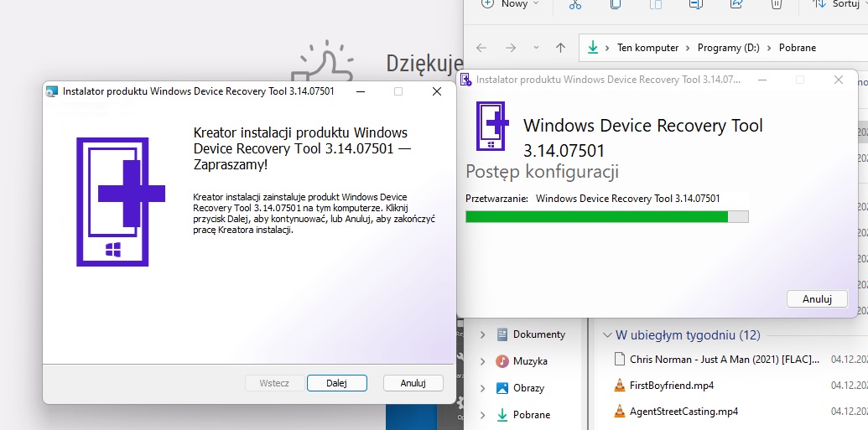Select the Chris Norman - Just A Man file

[x=725, y=359]
